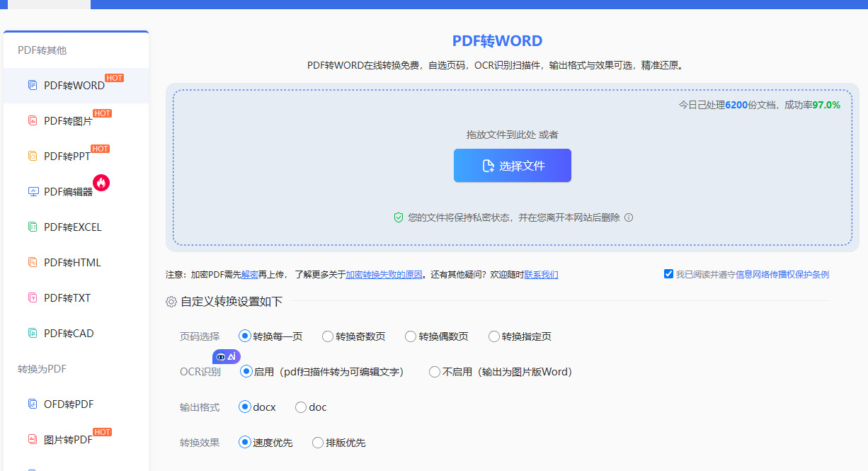
Task: Click the HOT badge next to 图片转PDF
Action: tap(103, 432)
